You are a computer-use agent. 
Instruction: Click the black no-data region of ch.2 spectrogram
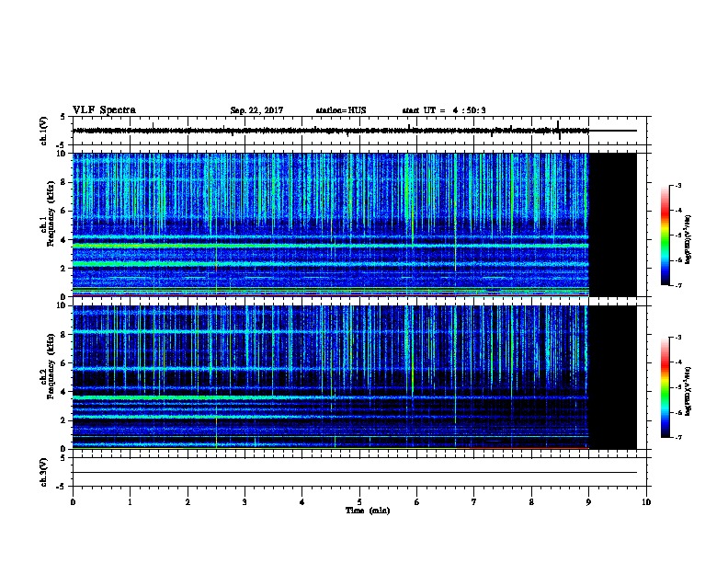coord(613,377)
